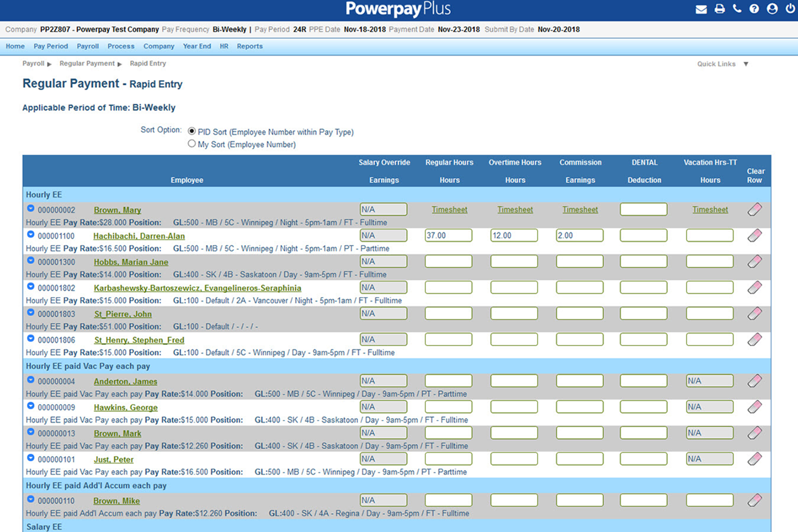Open the HR menu
Screen dimensions: 798x532
[224, 46]
